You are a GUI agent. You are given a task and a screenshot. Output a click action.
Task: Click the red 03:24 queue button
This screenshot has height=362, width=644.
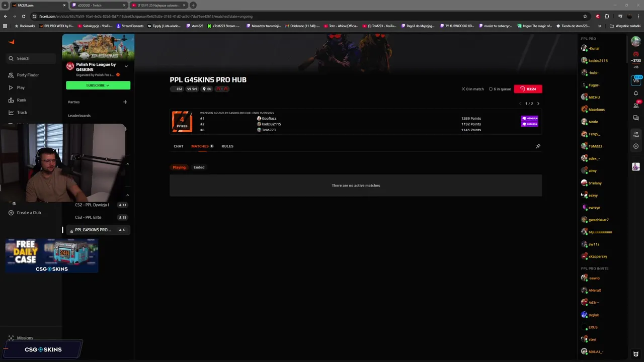click(528, 89)
